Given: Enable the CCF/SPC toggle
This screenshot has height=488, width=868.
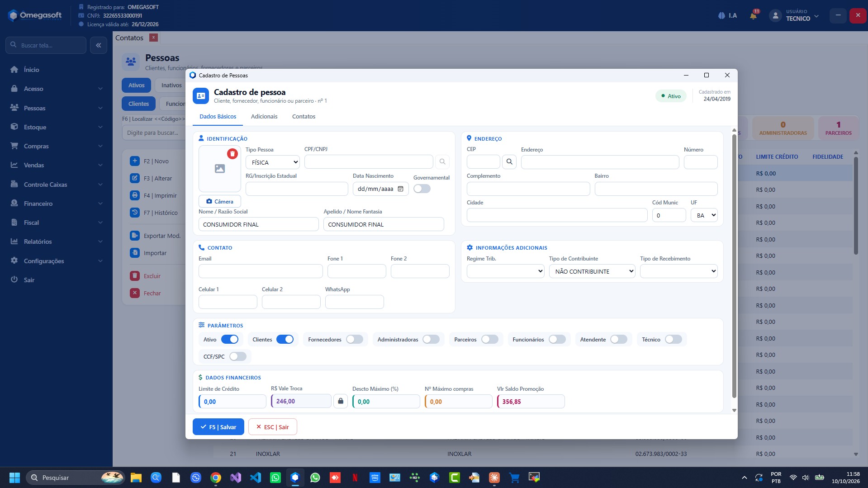Looking at the screenshot, I should [238, 356].
